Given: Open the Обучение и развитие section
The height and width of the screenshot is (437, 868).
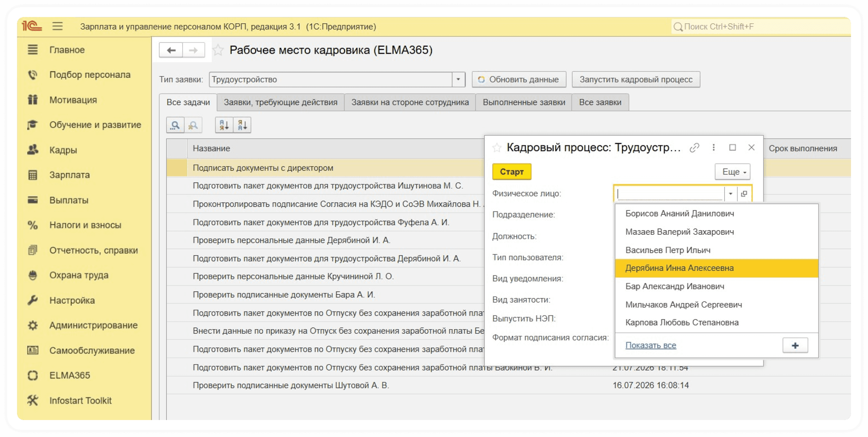Looking at the screenshot, I should point(95,125).
